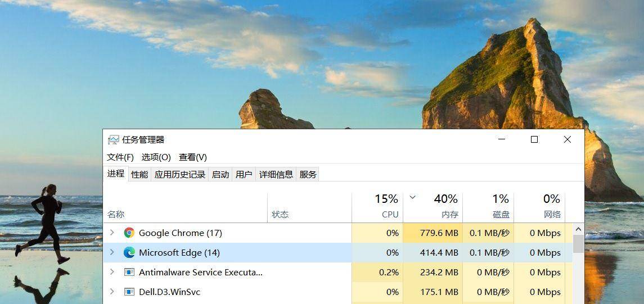Viewport: 644px width, 304px height.
Task: Sort by the 内存 column header
Action: pyautogui.click(x=433, y=207)
